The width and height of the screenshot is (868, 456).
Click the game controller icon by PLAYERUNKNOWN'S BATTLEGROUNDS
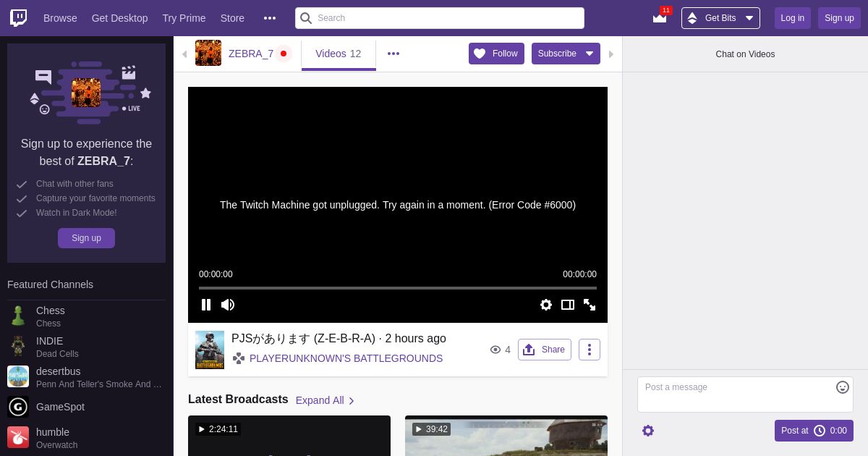point(239,358)
